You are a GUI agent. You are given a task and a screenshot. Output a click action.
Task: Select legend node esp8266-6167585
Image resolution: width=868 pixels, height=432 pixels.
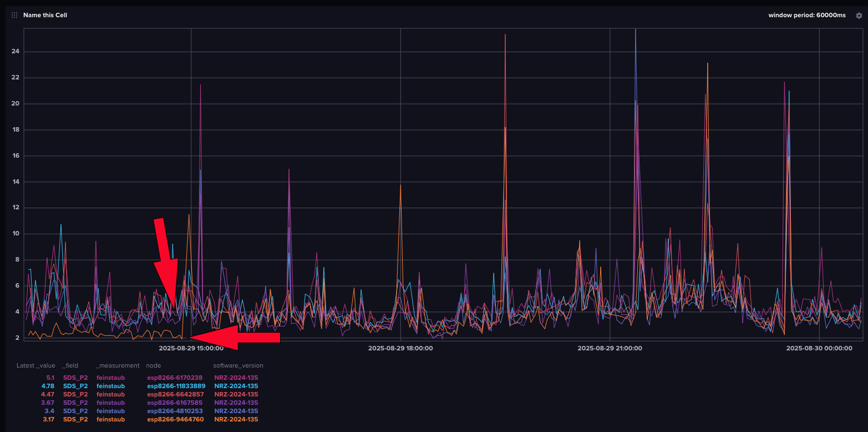[x=175, y=403]
